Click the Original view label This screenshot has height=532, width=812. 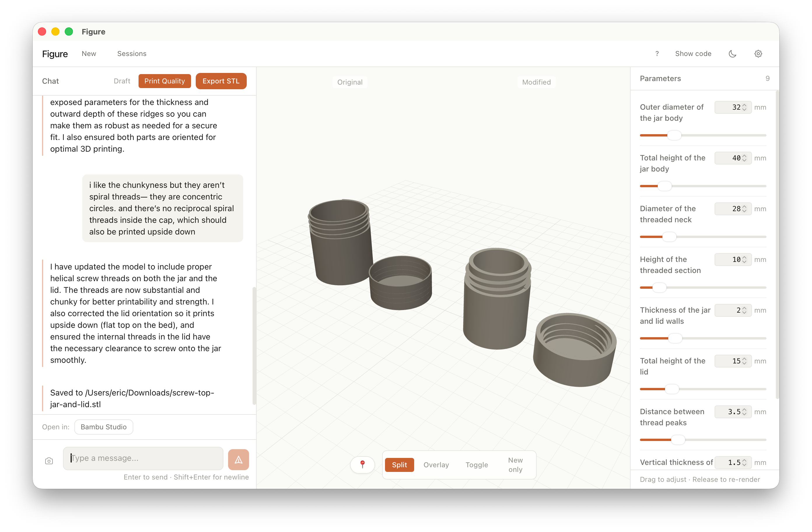pos(350,82)
